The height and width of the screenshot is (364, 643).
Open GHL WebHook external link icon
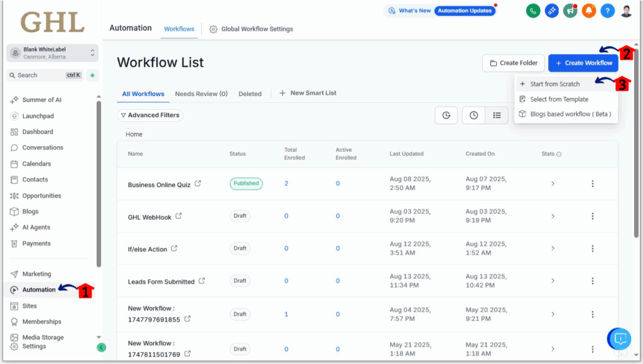point(178,216)
